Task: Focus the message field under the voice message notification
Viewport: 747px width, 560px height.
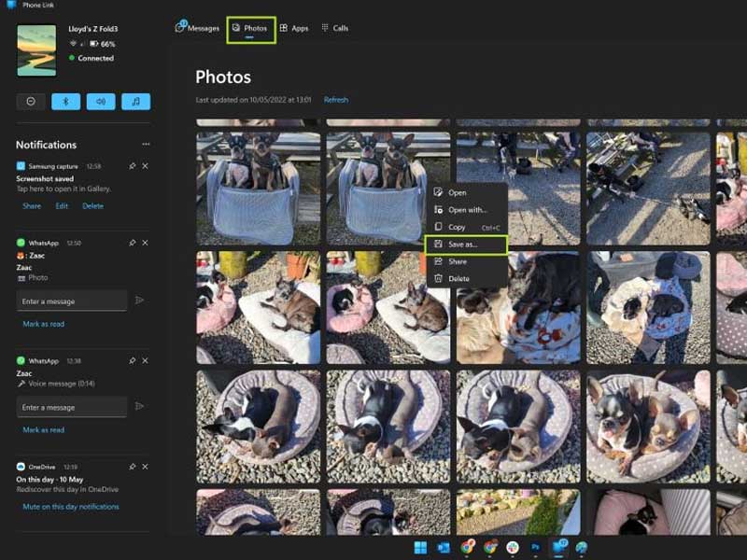Action: (72, 407)
